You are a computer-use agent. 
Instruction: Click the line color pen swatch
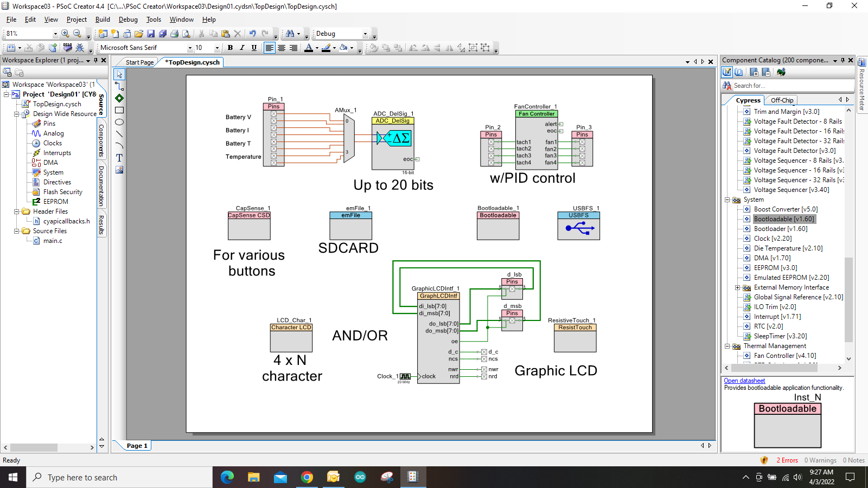pyautogui.click(x=325, y=48)
